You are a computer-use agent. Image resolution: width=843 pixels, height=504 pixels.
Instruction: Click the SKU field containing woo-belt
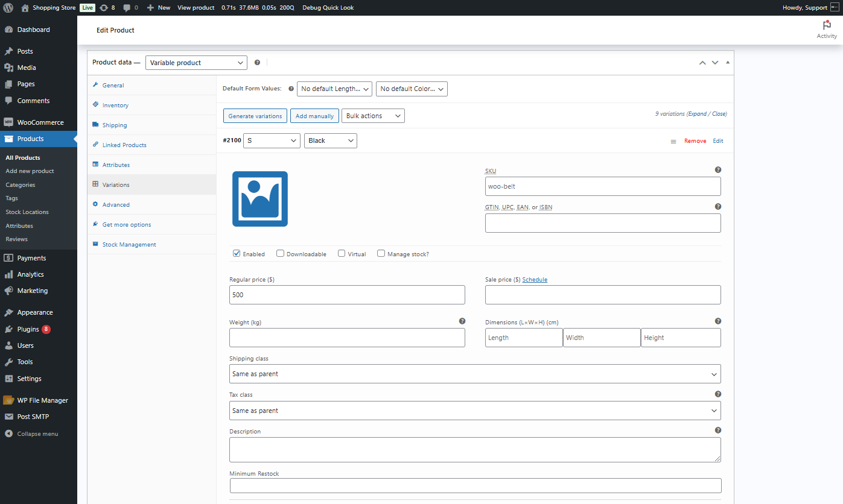tap(603, 186)
